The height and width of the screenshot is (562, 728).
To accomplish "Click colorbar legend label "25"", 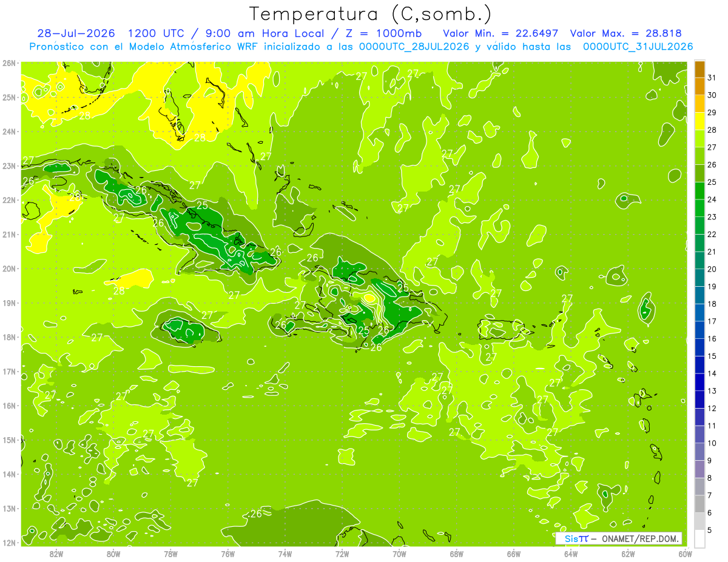I will tap(712, 182).
